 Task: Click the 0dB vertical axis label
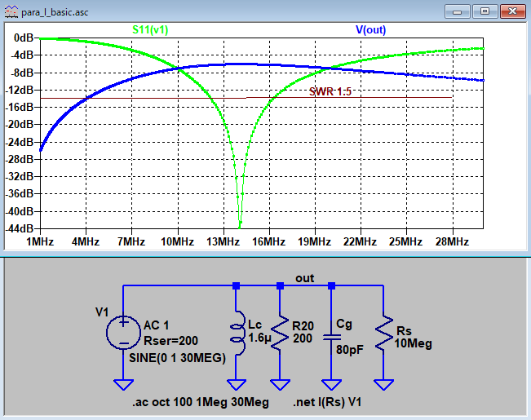click(24, 38)
